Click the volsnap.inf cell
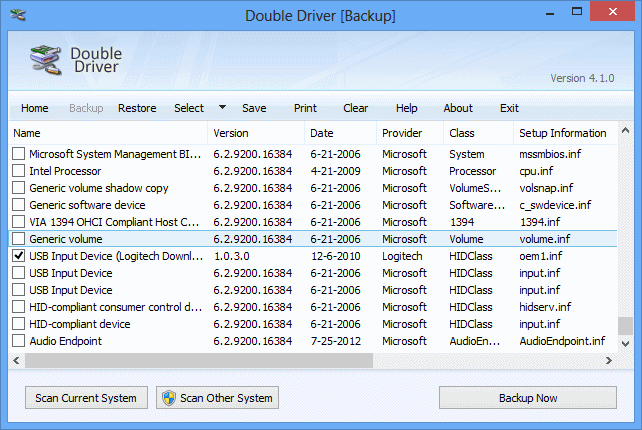 546,188
